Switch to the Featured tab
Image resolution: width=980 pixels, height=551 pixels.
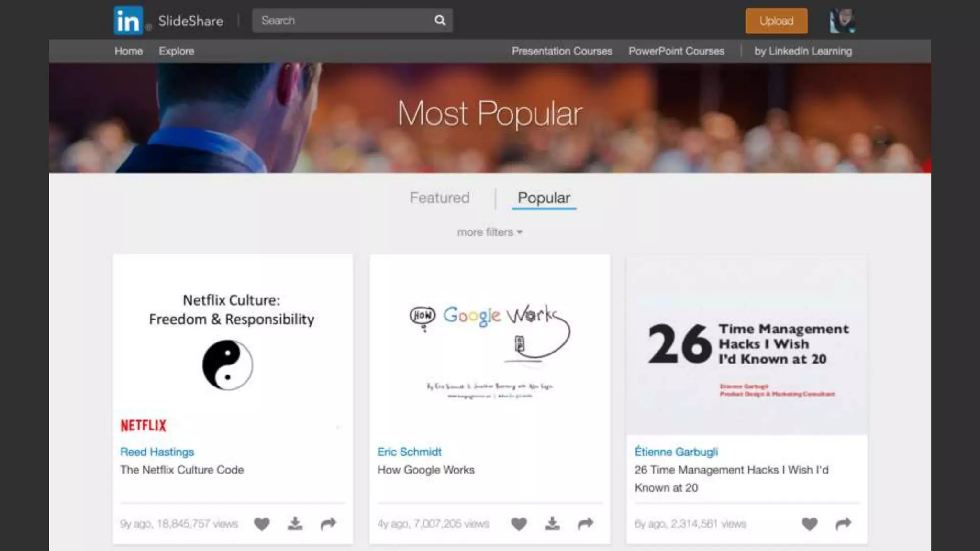[x=439, y=198]
